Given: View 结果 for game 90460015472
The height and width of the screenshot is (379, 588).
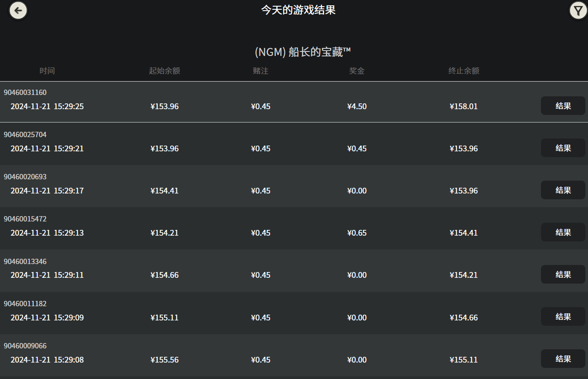Looking at the screenshot, I should tap(563, 232).
